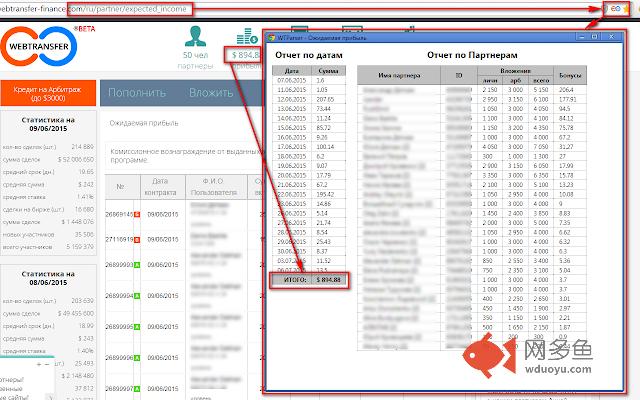The image size is (640, 400).
Task: Click the ИТОГО total row label
Action: tap(295, 280)
